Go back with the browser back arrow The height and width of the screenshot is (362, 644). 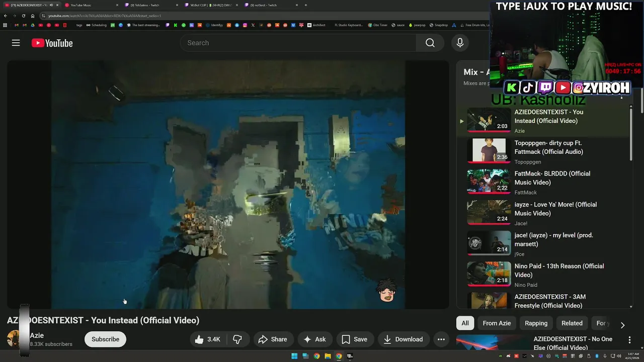tap(6, 16)
